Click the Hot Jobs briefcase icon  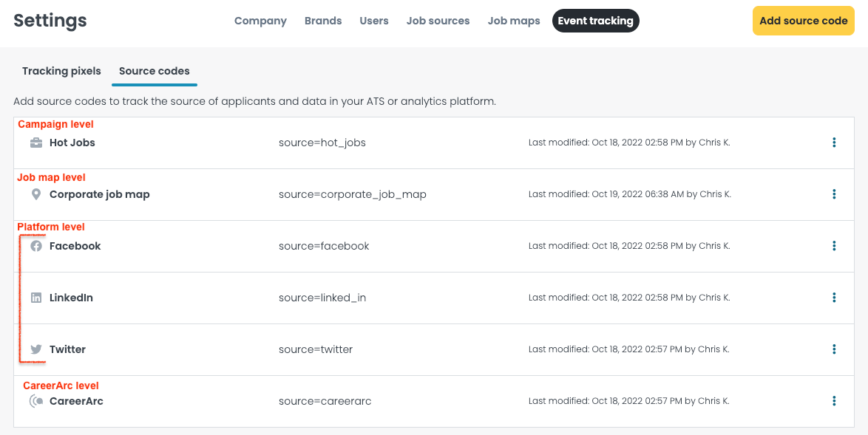[35, 143]
